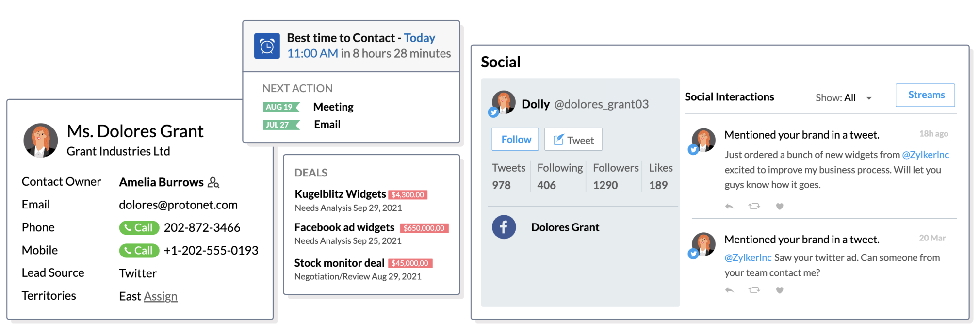
Task: Click the reply arrow under the first tweet
Action: point(729,206)
